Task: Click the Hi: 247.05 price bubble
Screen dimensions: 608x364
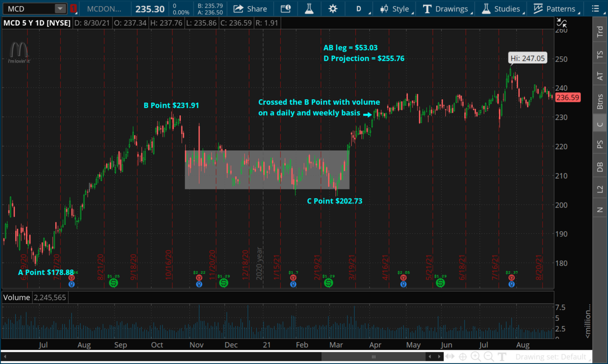Action: click(527, 58)
